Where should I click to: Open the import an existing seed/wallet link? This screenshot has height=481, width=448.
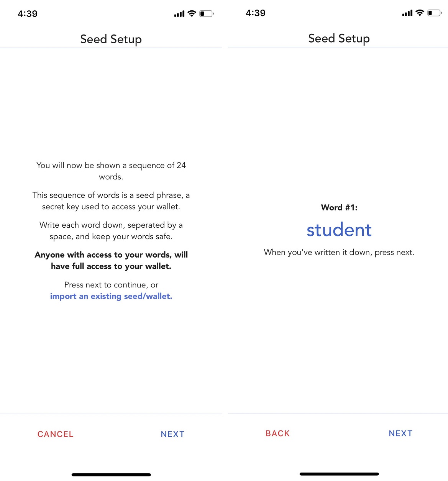111,296
